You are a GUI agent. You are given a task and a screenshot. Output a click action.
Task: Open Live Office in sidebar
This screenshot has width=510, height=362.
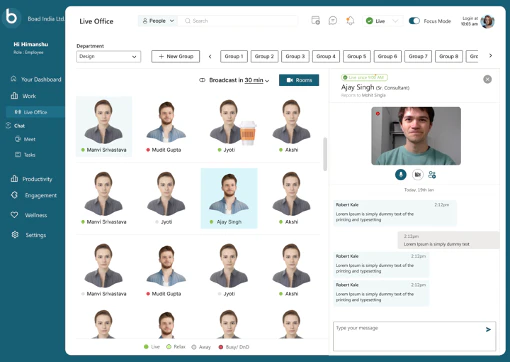tap(35, 112)
